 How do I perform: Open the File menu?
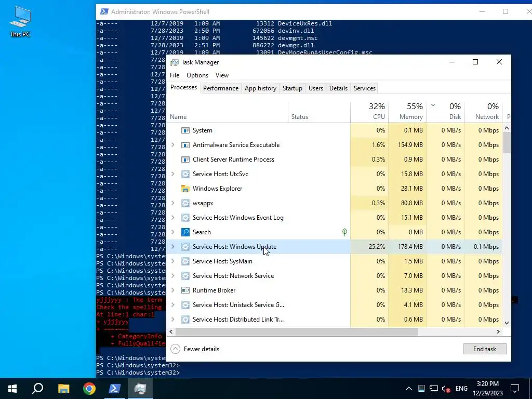(x=175, y=75)
